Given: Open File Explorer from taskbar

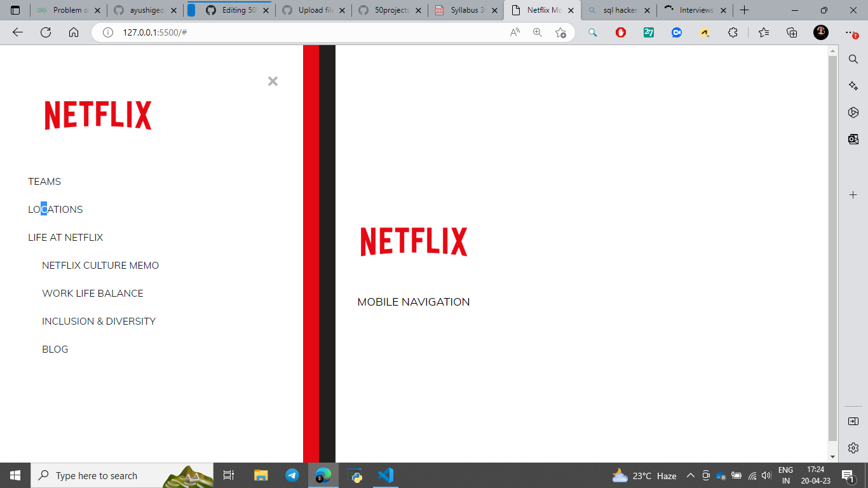Looking at the screenshot, I should (x=261, y=475).
